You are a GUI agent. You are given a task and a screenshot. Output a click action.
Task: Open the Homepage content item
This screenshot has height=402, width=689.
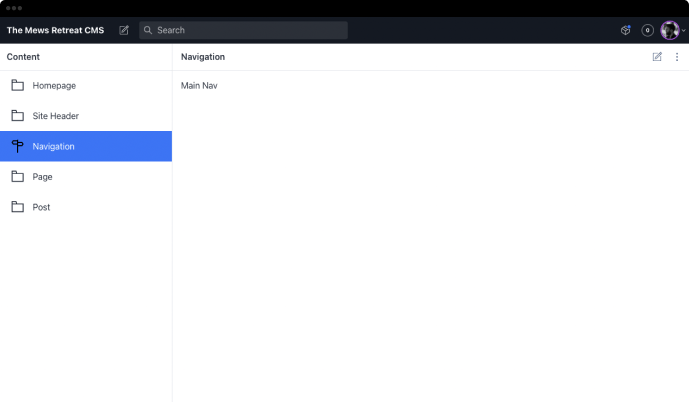coord(86,86)
